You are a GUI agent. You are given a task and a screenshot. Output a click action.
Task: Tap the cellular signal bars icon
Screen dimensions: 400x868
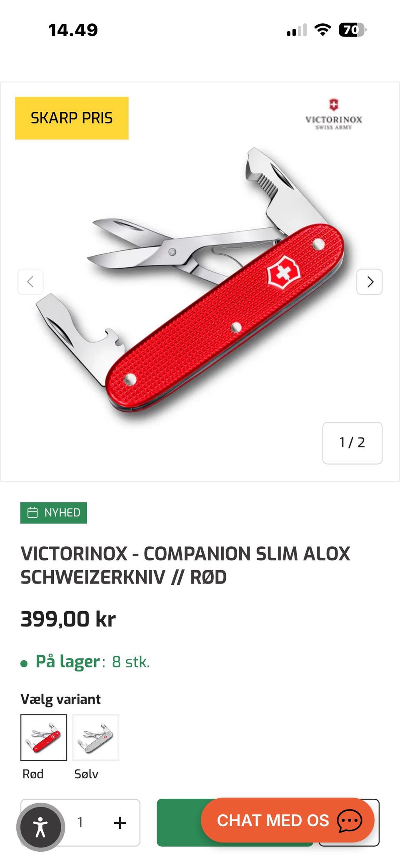coord(297,30)
